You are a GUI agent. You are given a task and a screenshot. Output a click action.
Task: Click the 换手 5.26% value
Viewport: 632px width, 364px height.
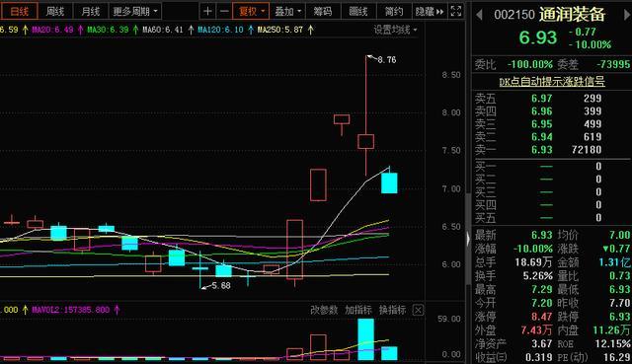[537, 276]
